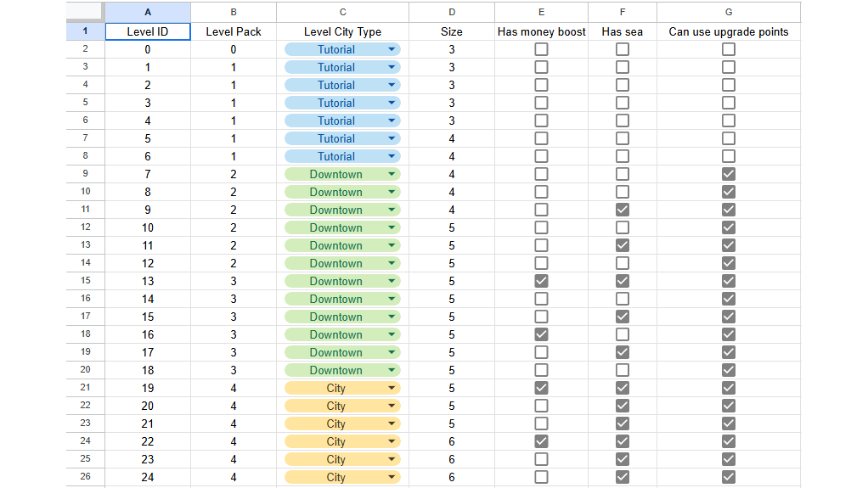Select Level ID cell with value 8
Image resolution: width=868 pixels, height=488 pixels.
coord(148,192)
